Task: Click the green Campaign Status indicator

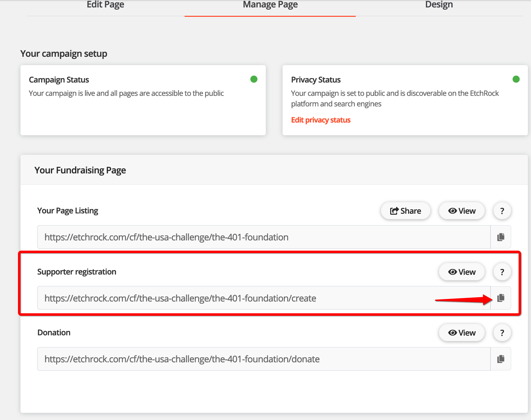Action: click(x=254, y=79)
